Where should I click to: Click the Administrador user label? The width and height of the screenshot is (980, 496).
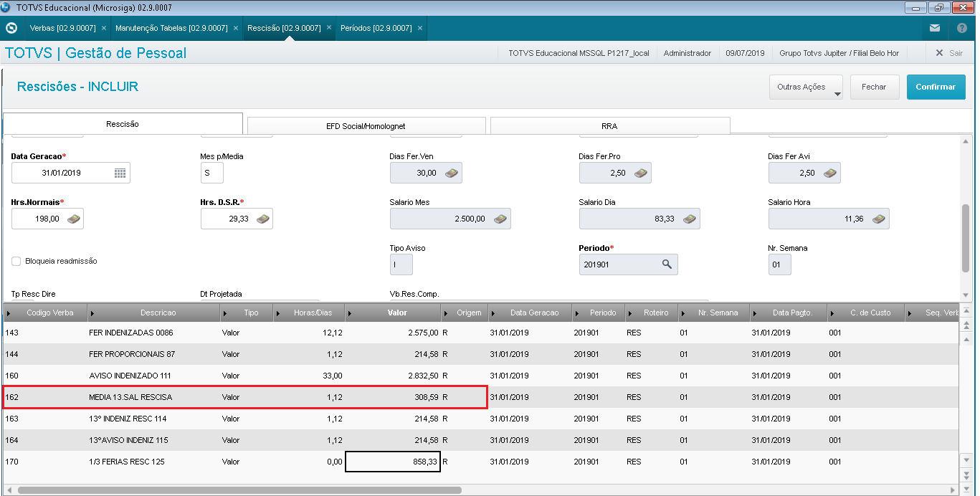(688, 53)
